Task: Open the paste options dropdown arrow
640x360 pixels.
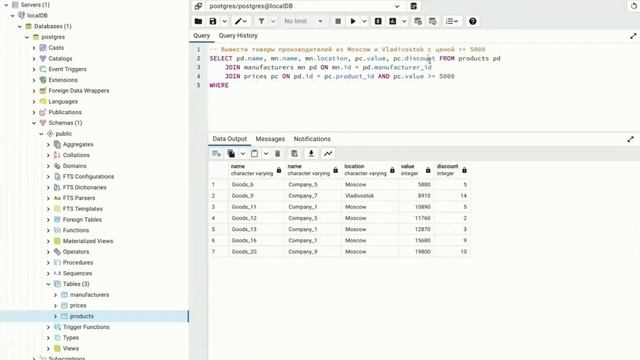Action: 266,153
